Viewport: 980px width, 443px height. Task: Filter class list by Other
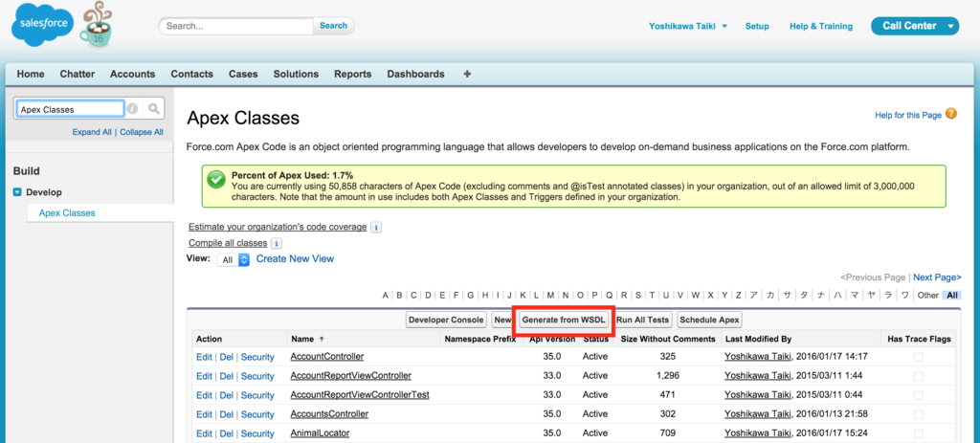coord(928,295)
